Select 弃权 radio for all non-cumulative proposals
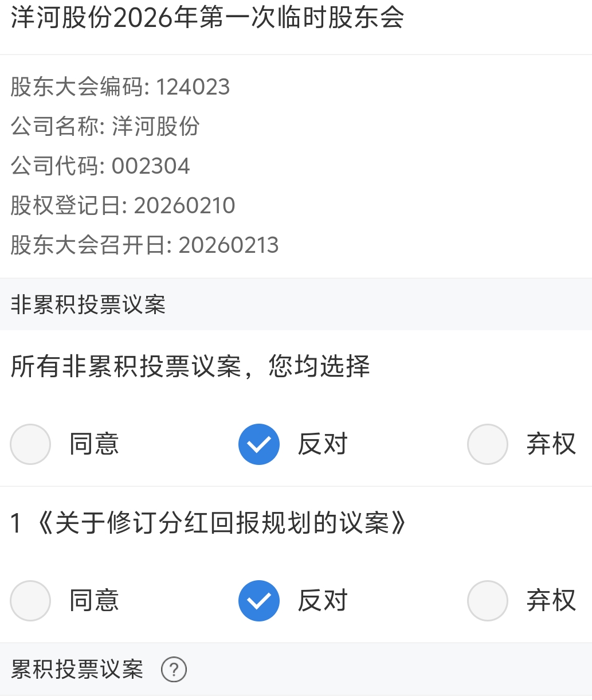 [488, 444]
